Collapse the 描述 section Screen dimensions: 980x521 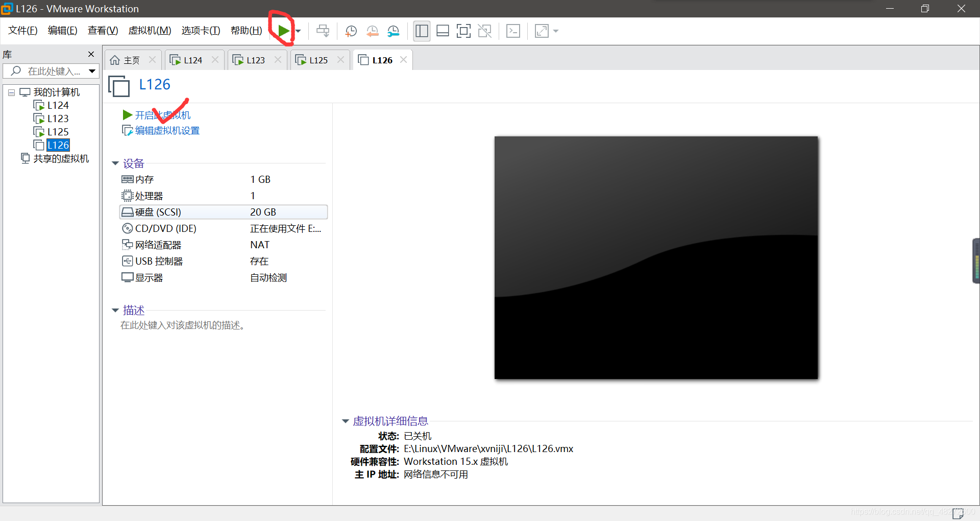[115, 310]
